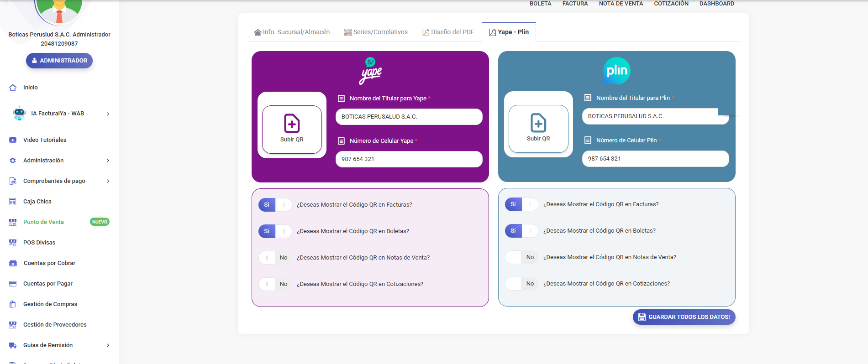Click the NUEVO badge beside Punto de Venta
The width and height of the screenshot is (868, 364).
tap(100, 222)
